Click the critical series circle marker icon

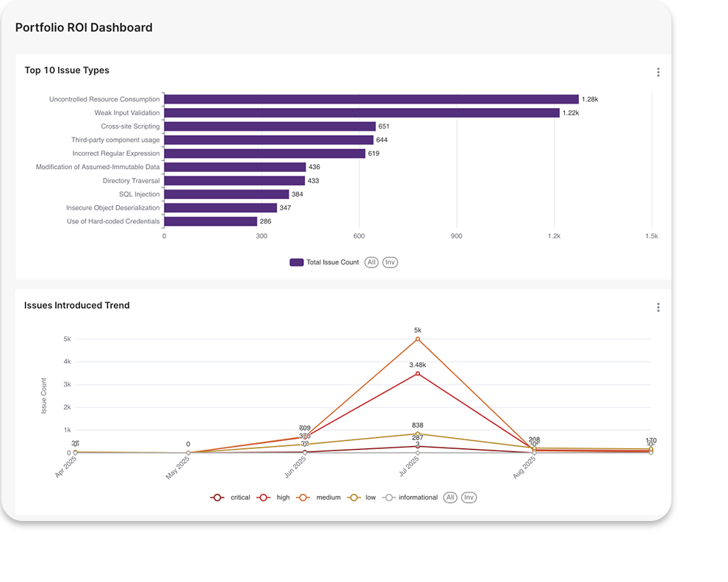217,497
